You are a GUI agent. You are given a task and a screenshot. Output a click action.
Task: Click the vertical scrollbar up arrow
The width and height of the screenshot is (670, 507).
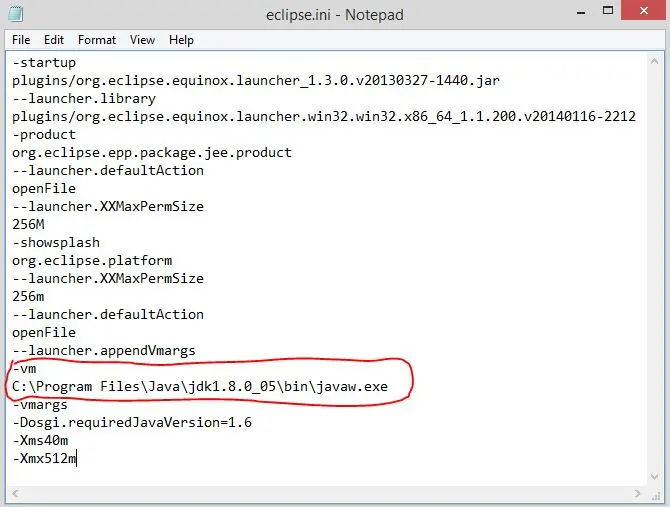654,62
